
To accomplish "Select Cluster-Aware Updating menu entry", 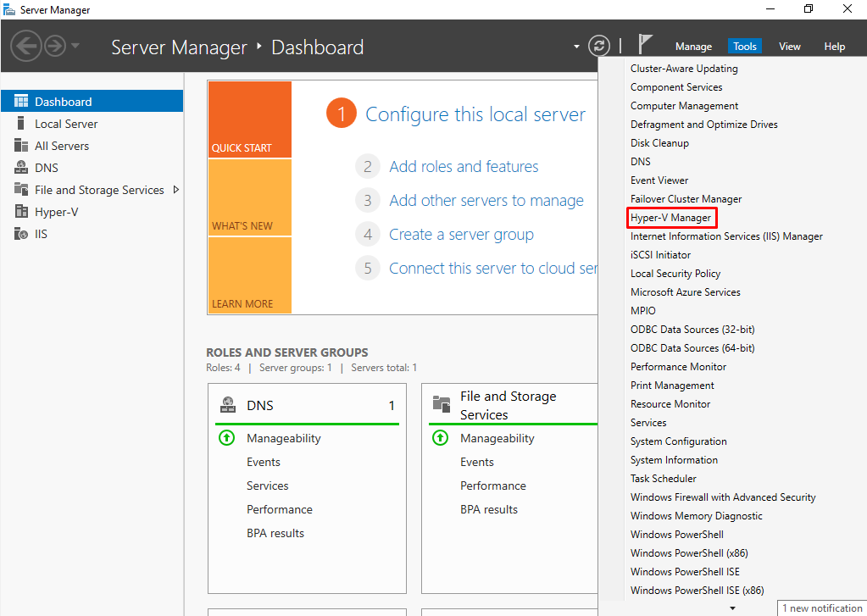I will [684, 69].
